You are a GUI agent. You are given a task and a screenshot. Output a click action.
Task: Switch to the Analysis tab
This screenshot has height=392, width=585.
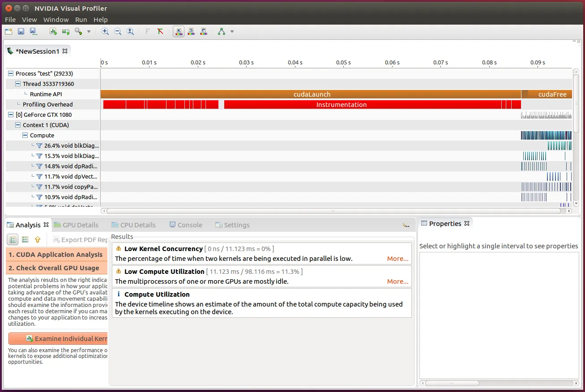point(28,225)
